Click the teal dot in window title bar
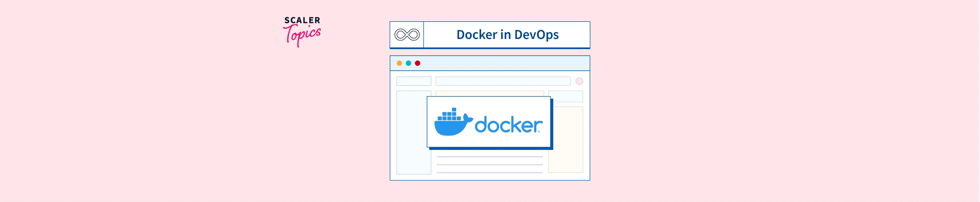 point(408,63)
